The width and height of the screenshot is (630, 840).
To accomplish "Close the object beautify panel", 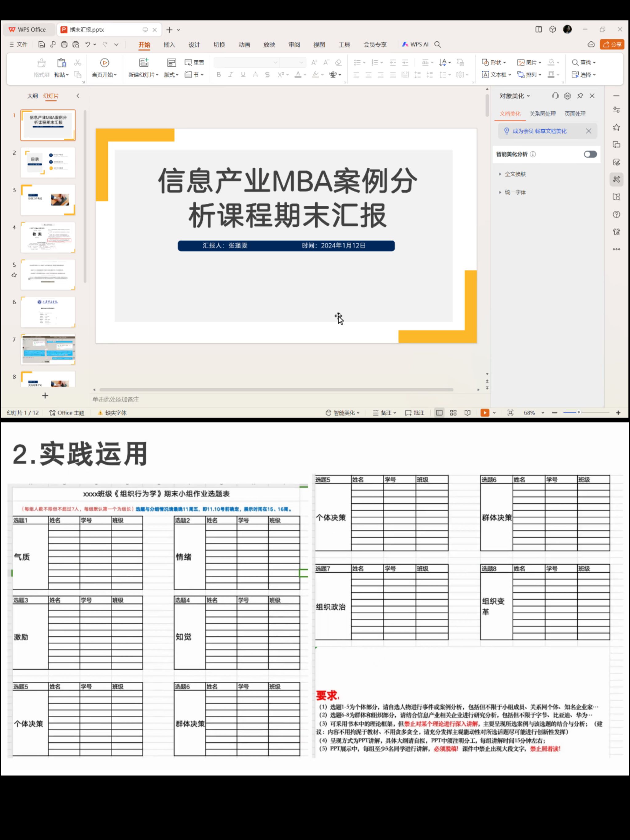I will pyautogui.click(x=592, y=96).
